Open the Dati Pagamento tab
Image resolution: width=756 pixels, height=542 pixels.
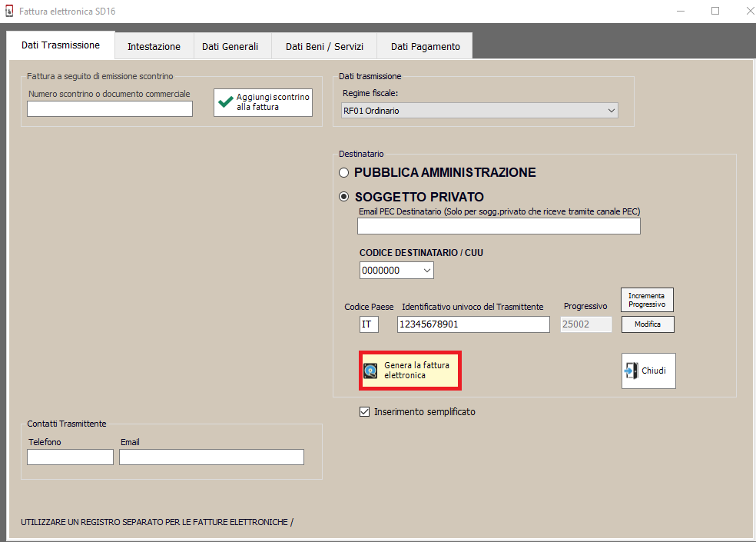point(425,46)
